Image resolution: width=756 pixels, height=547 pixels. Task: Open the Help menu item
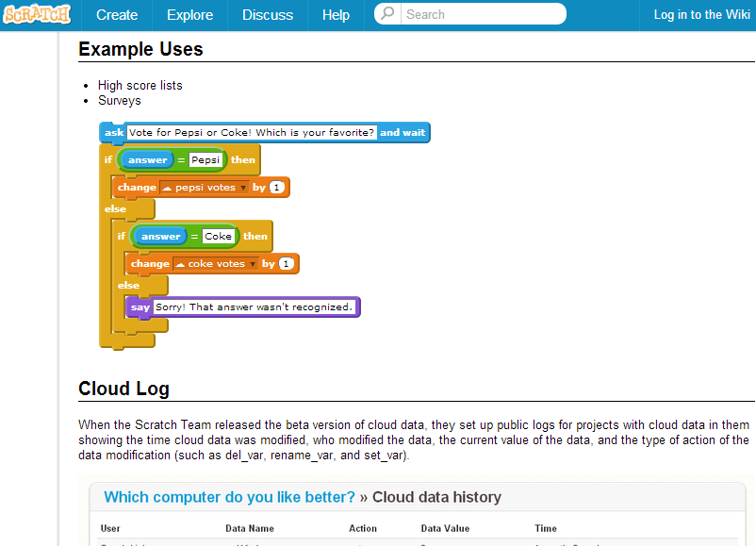point(337,15)
